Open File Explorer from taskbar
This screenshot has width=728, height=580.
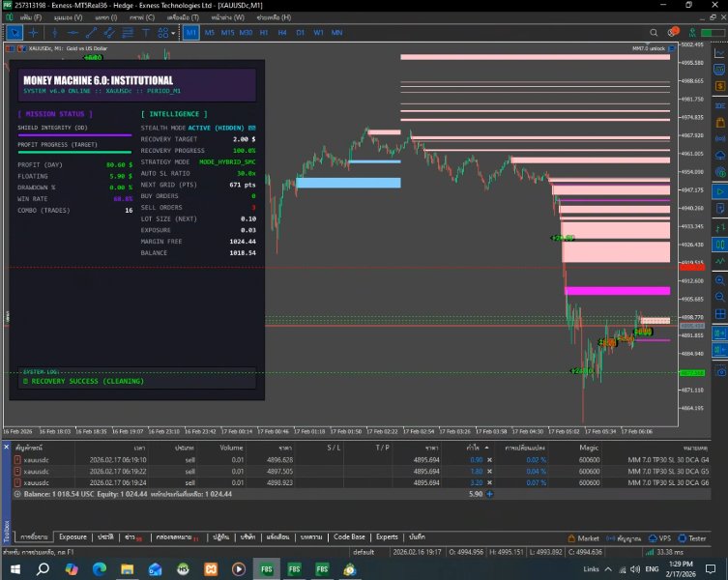point(128,568)
